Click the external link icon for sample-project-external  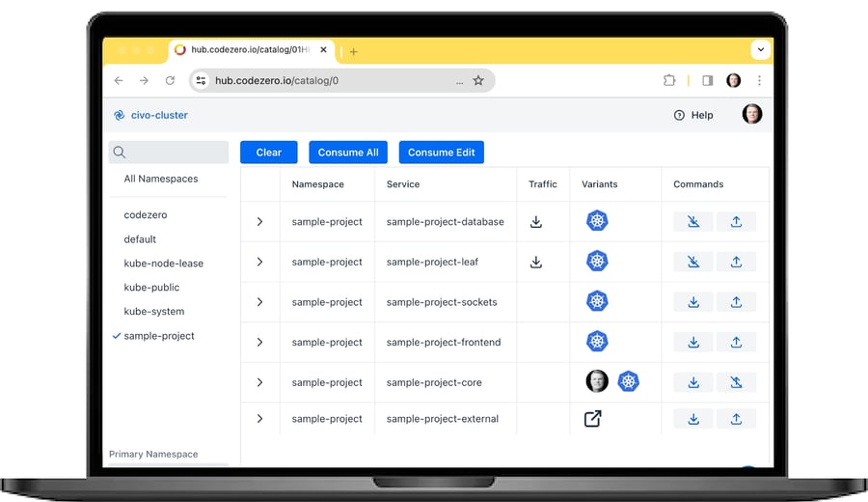pos(593,419)
